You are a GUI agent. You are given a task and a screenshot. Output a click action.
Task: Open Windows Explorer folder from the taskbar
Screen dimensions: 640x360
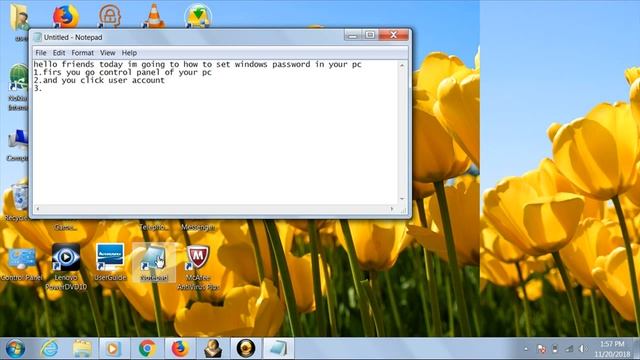[x=82, y=349]
